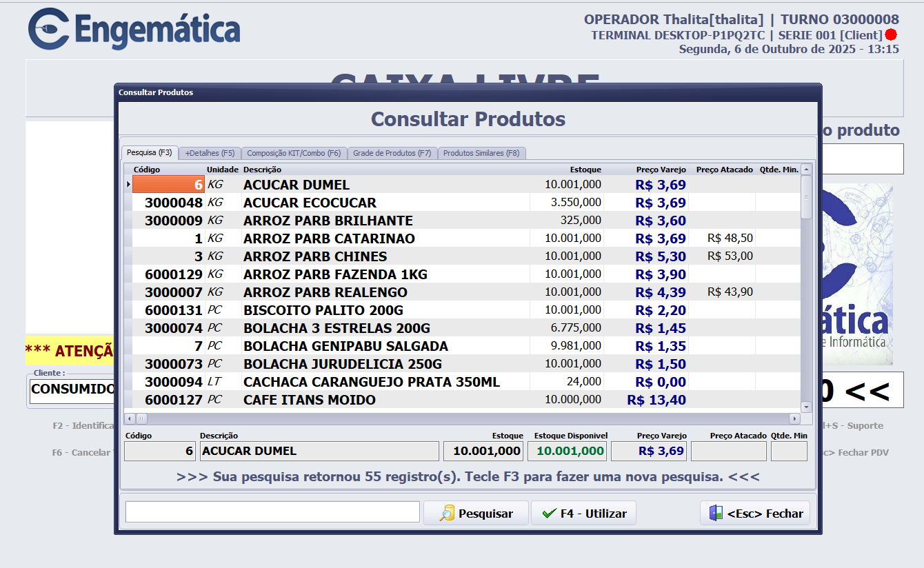Click the product list scroll up arrow
The height and width of the screenshot is (568, 924).
click(806, 170)
